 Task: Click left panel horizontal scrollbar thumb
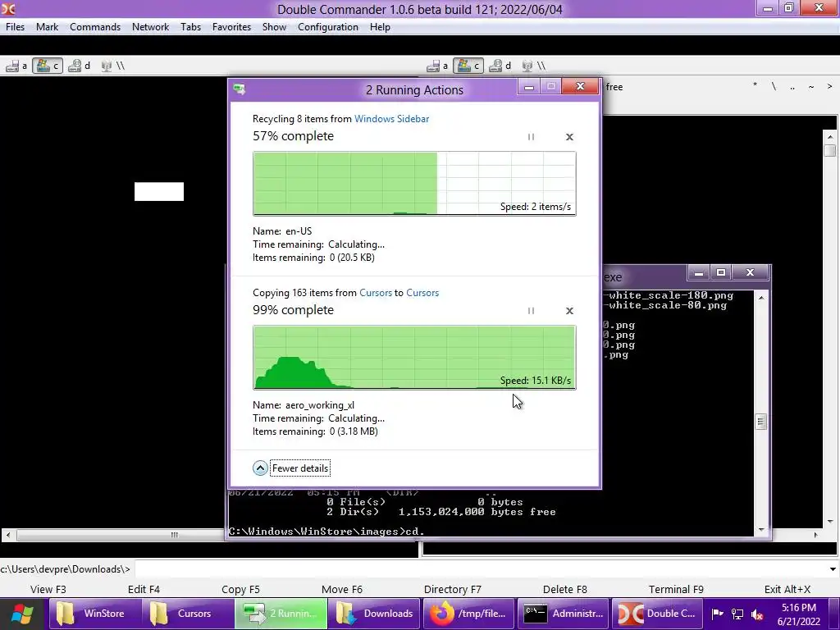[175, 535]
